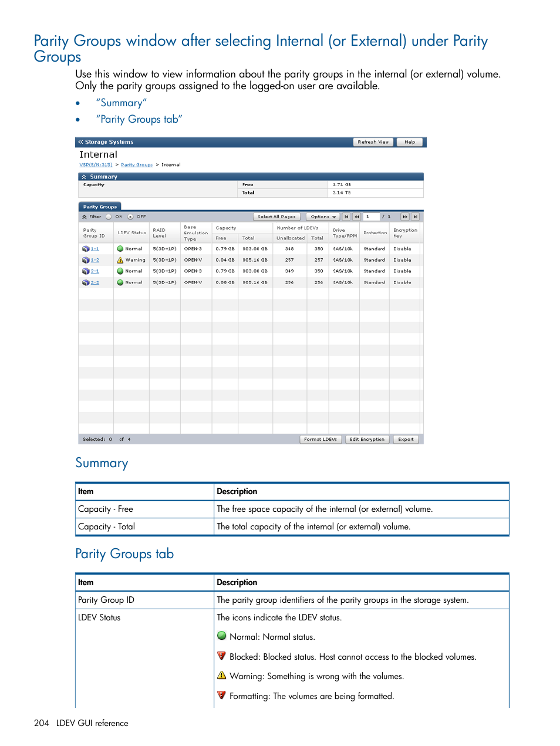The height and width of the screenshot is (746, 560).
Task: Click the 'LDEV Status' item in reference table
Action: (x=99, y=617)
